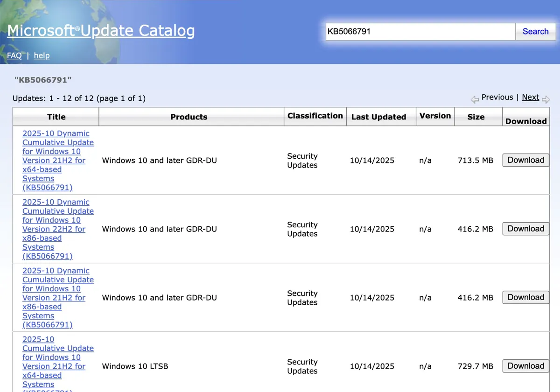Sort results by the Size column
The height and width of the screenshot is (392, 560).
point(476,117)
